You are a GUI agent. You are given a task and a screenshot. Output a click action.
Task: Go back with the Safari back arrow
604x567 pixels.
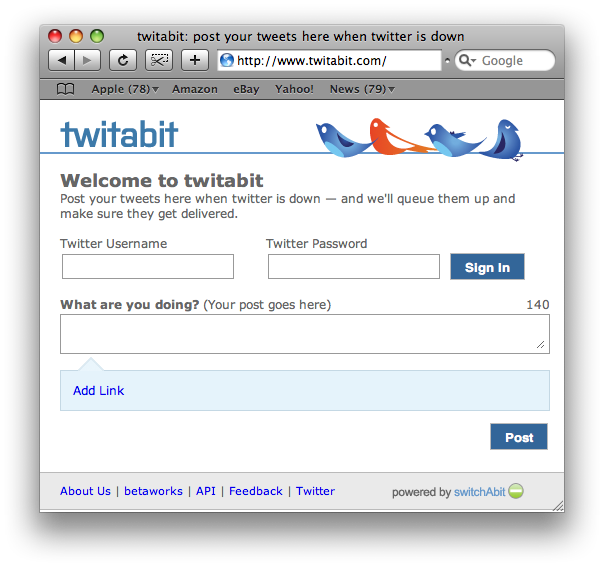(x=62, y=60)
